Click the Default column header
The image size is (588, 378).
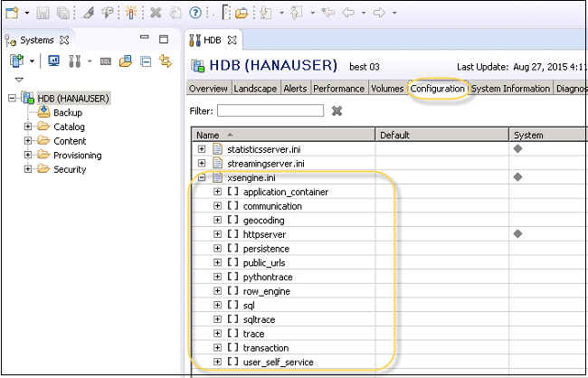(x=442, y=135)
